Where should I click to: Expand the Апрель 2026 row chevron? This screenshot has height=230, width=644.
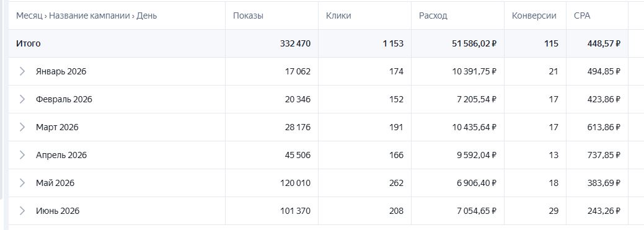coord(22,155)
